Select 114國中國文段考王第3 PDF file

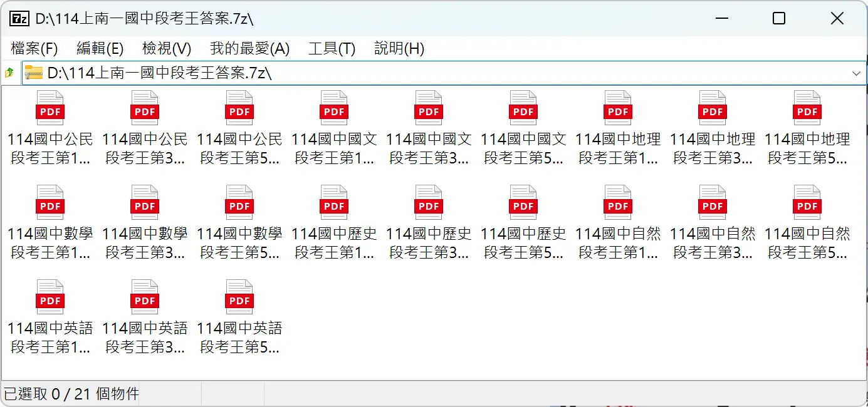click(429, 109)
